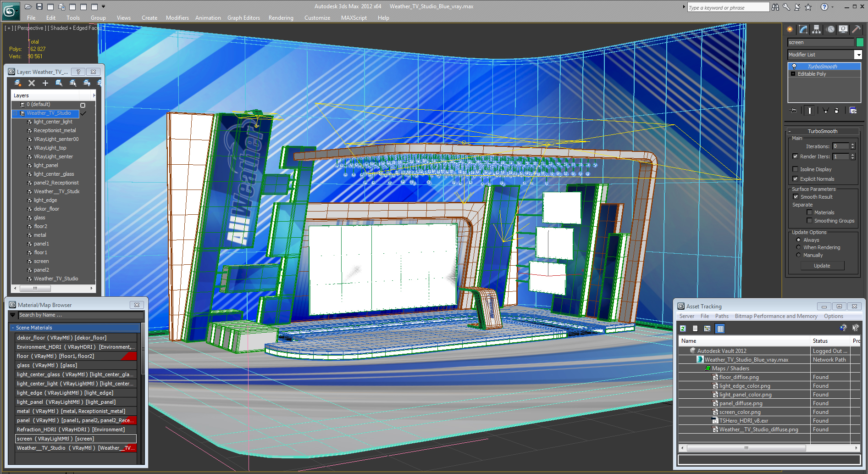
Task: Open Help dropdown arrow in title bar
Action: coord(832,7)
